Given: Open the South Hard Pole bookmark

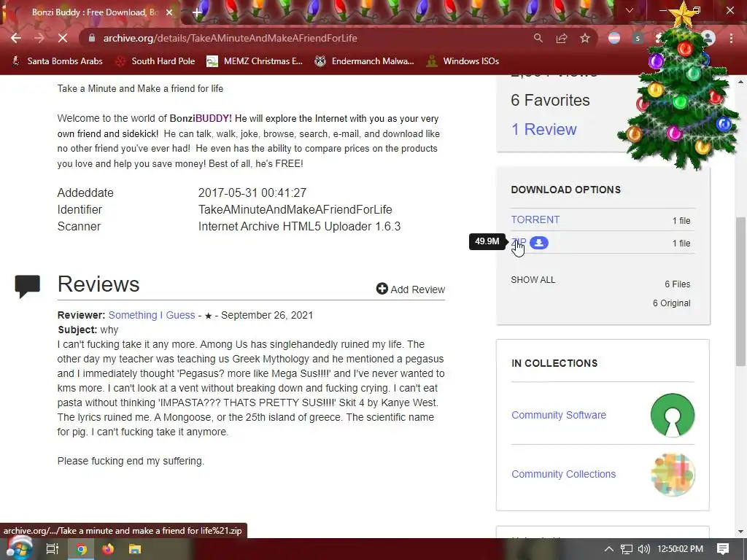Looking at the screenshot, I should point(155,61).
